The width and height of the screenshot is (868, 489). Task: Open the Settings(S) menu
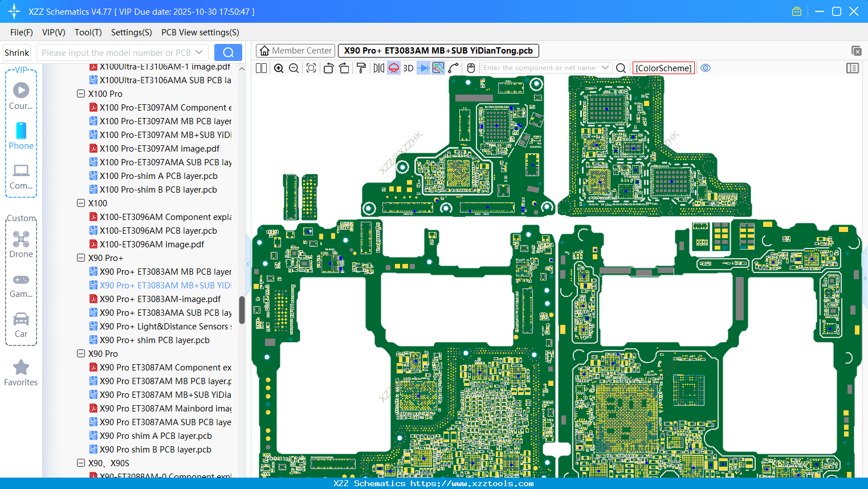click(132, 32)
